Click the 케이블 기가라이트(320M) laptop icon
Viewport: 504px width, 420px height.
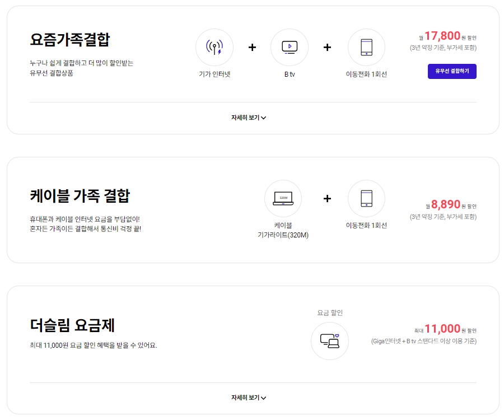click(283, 198)
